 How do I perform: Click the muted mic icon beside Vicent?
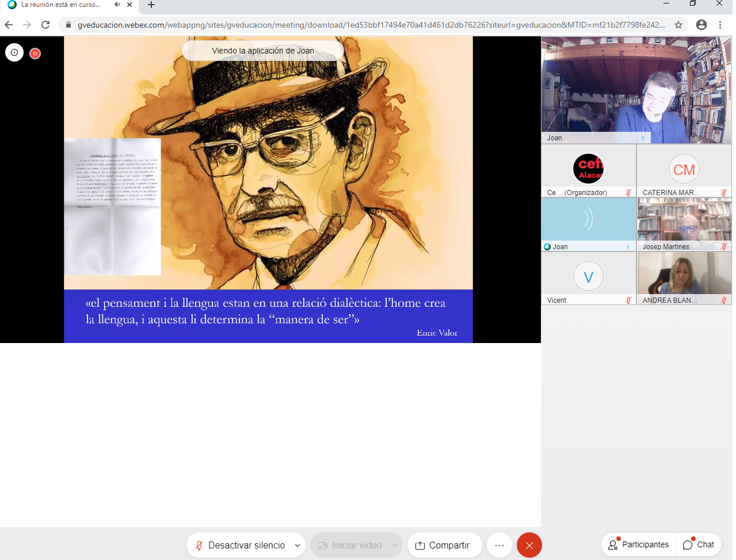coord(628,300)
